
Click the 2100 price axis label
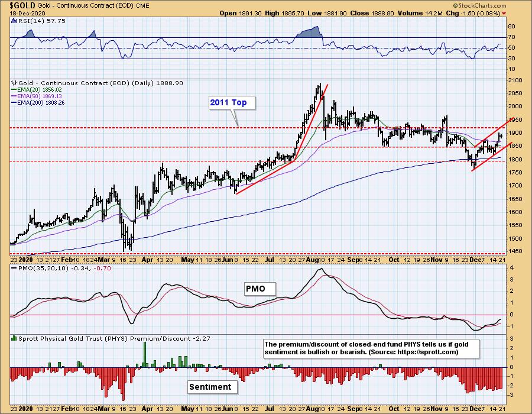[x=515, y=80]
